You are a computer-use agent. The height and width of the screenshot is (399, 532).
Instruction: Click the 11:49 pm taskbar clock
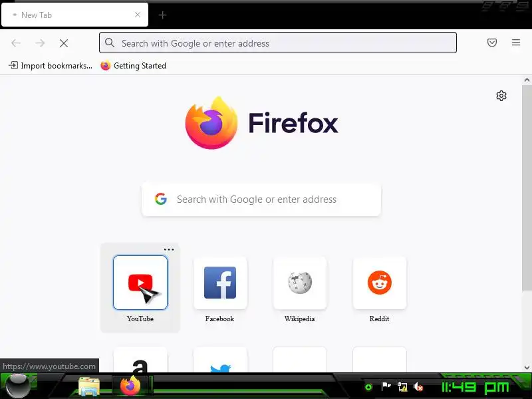pos(475,387)
